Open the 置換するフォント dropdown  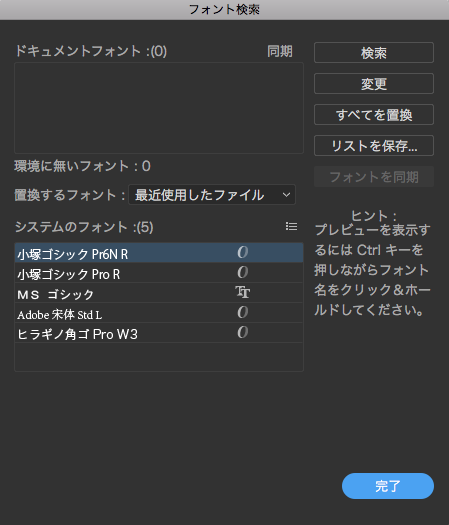tap(212, 195)
